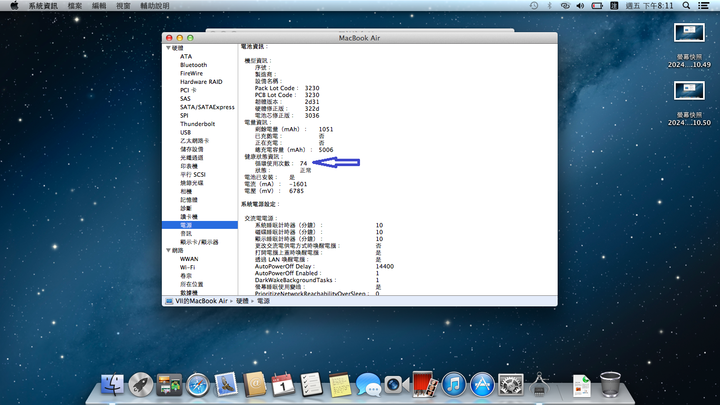Screen dimensions: 720x405
Task: Open Time Machine menu bar icon
Action: coord(534,6)
